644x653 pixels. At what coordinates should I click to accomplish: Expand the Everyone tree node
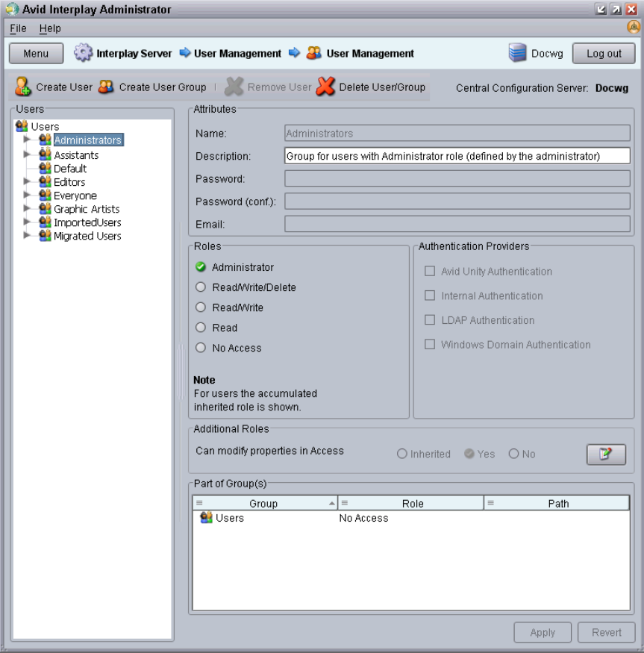click(x=27, y=195)
